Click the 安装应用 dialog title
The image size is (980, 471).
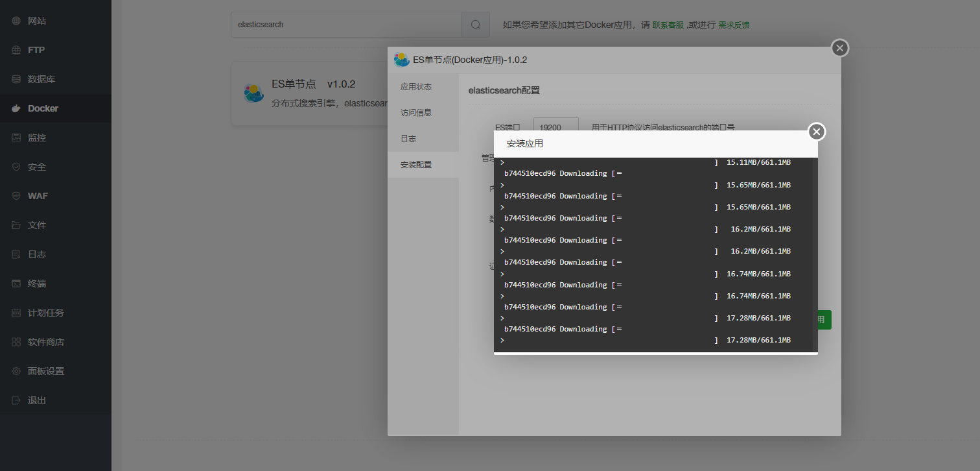click(525, 143)
